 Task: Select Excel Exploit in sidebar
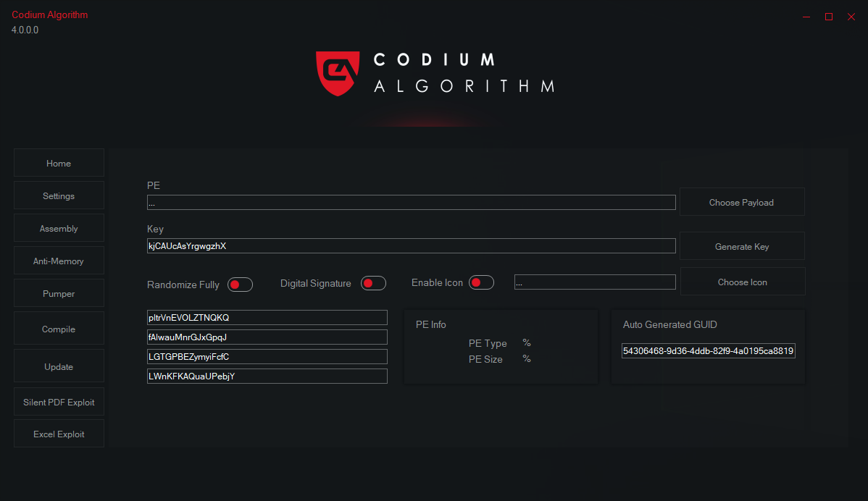point(59,434)
